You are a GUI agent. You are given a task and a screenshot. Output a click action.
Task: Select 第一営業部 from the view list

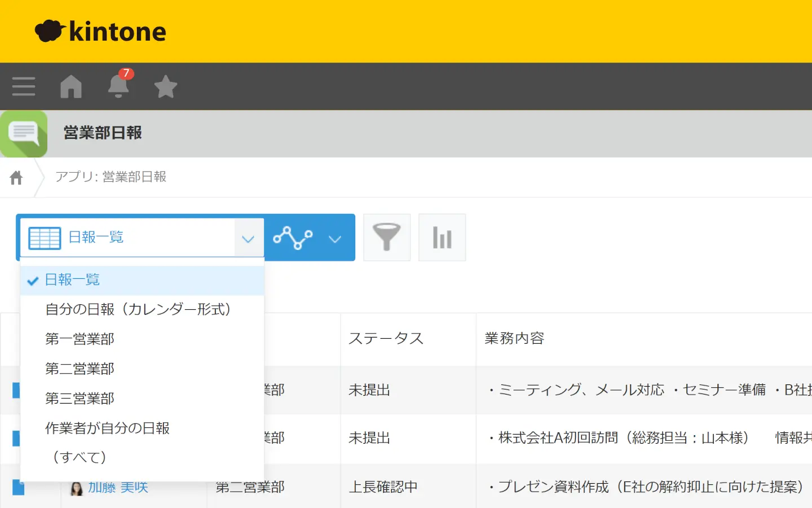pos(80,339)
